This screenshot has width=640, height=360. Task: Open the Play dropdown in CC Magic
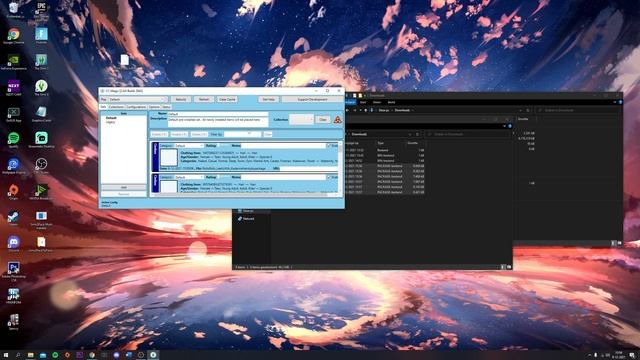point(138,99)
